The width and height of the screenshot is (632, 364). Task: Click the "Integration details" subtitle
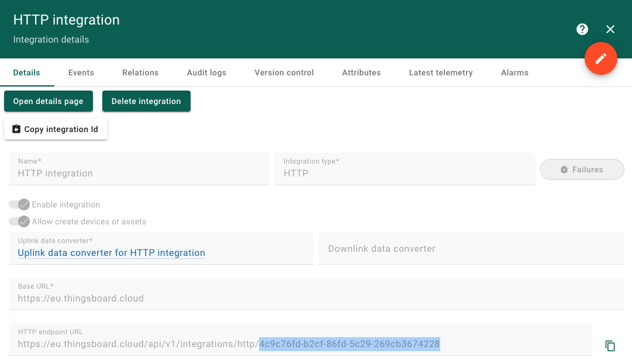tap(51, 40)
